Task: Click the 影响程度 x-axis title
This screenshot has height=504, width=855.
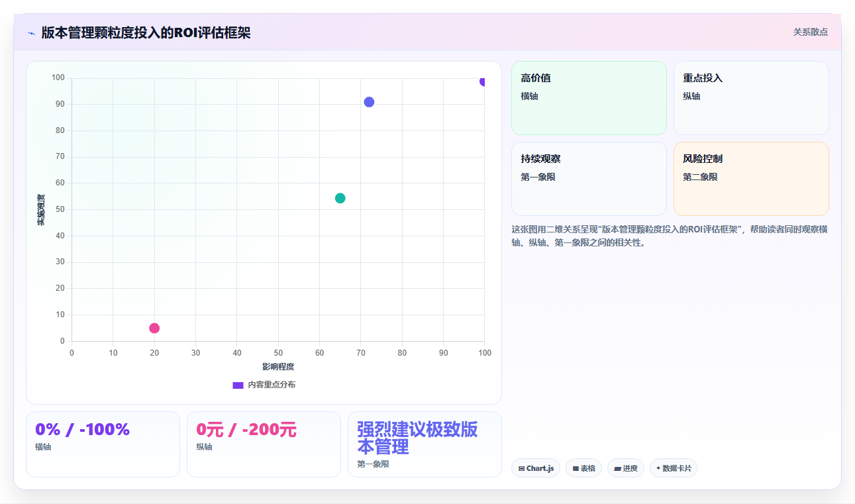Action: tap(278, 366)
